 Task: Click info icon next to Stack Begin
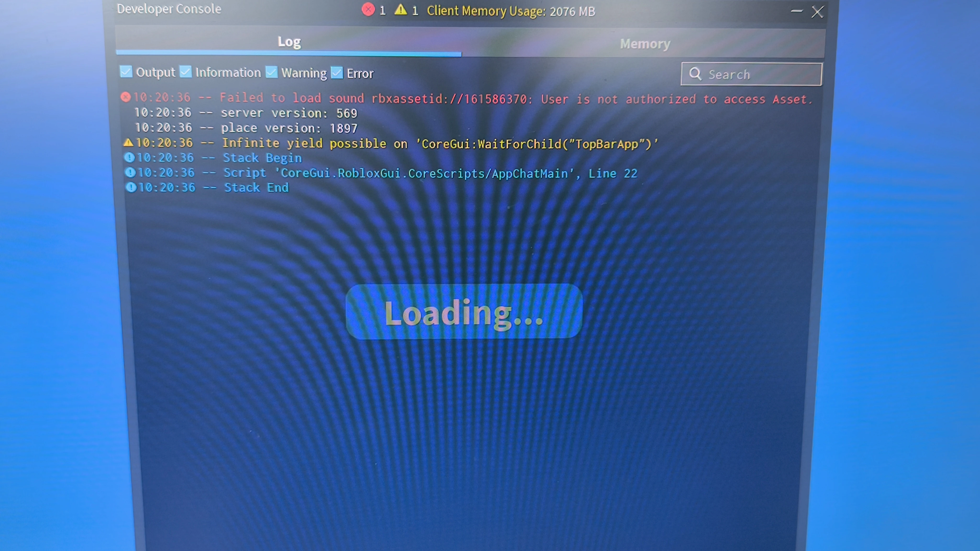(129, 157)
